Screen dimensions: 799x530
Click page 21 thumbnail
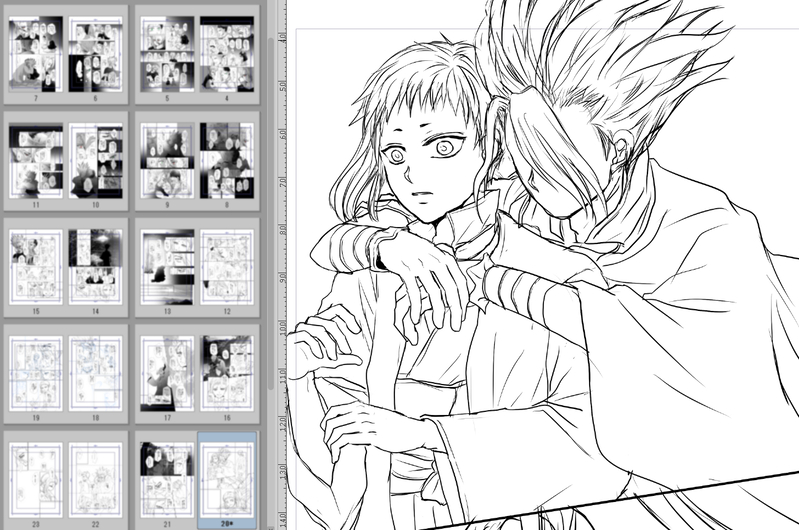[x=167, y=480]
